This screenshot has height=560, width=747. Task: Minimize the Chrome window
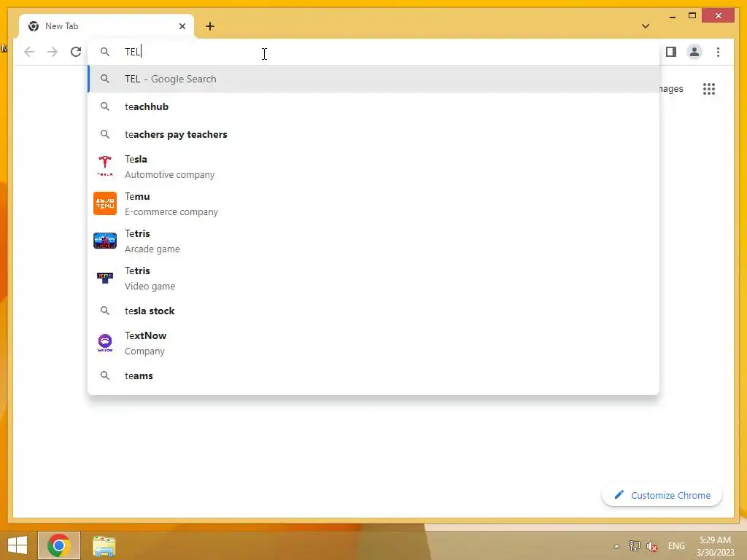click(x=672, y=17)
